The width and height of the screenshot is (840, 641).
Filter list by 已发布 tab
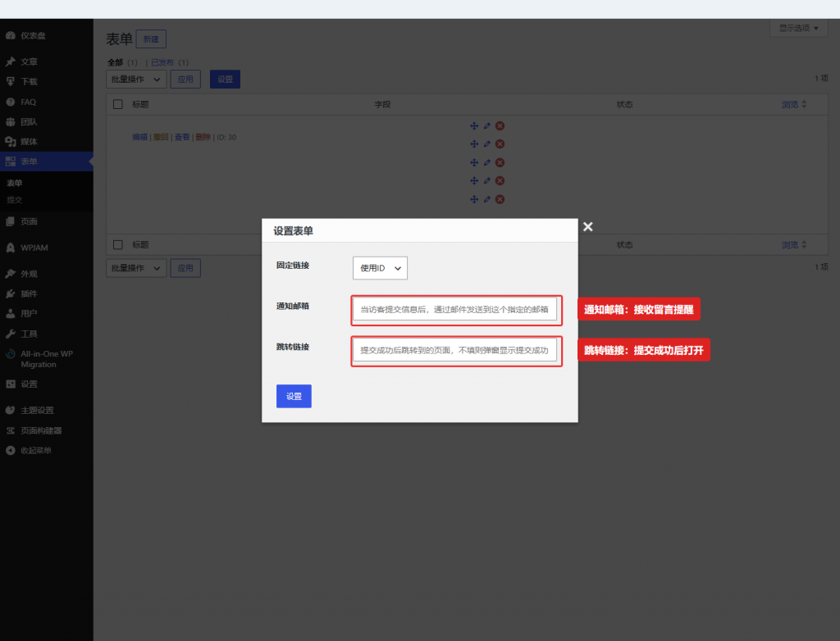click(162, 62)
